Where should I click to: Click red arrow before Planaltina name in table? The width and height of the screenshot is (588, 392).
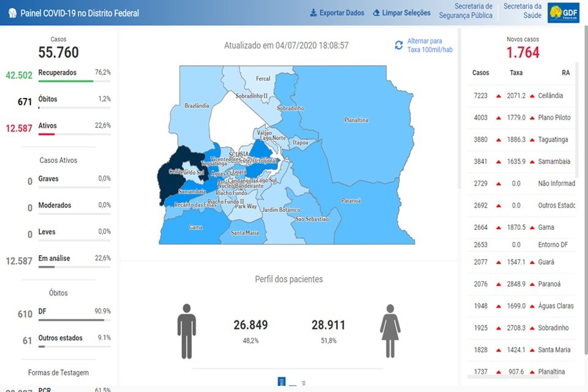coord(532,372)
